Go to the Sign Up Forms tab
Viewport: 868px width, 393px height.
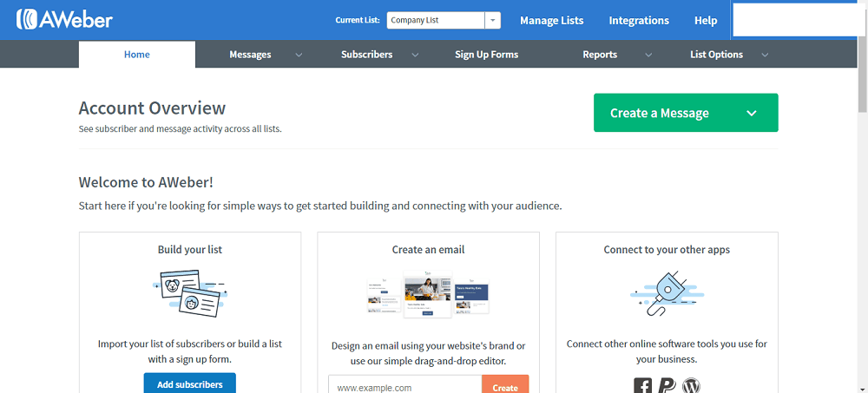pos(486,55)
